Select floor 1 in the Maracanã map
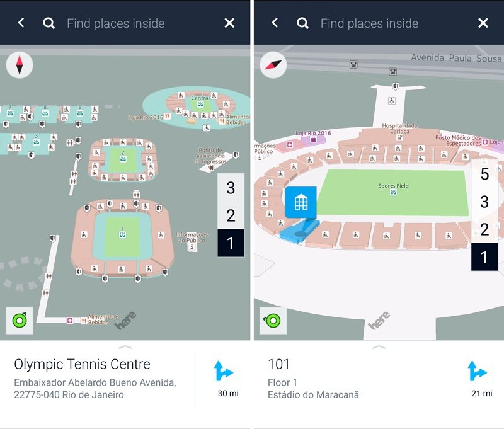Viewport: 504px width, 429px height. (484, 257)
